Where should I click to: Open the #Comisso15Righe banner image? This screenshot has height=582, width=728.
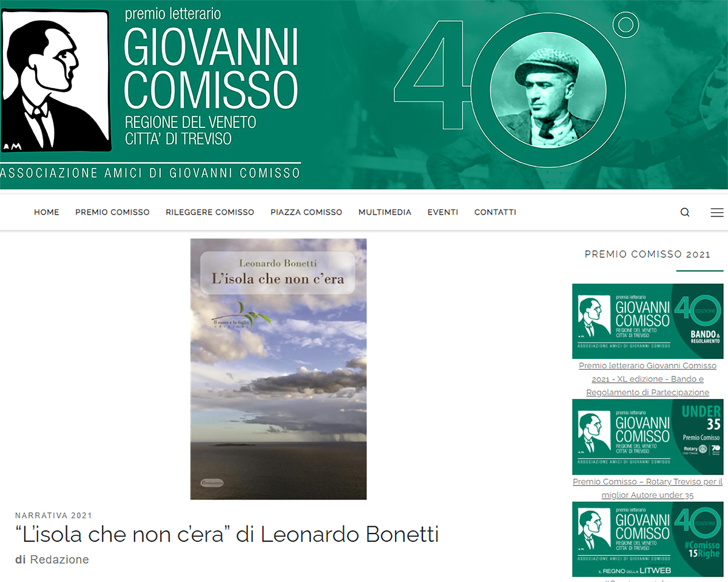648,539
